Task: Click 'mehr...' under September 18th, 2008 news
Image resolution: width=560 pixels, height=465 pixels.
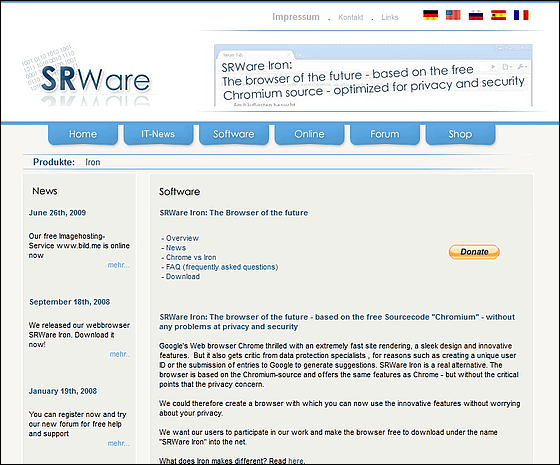Action: [x=120, y=354]
